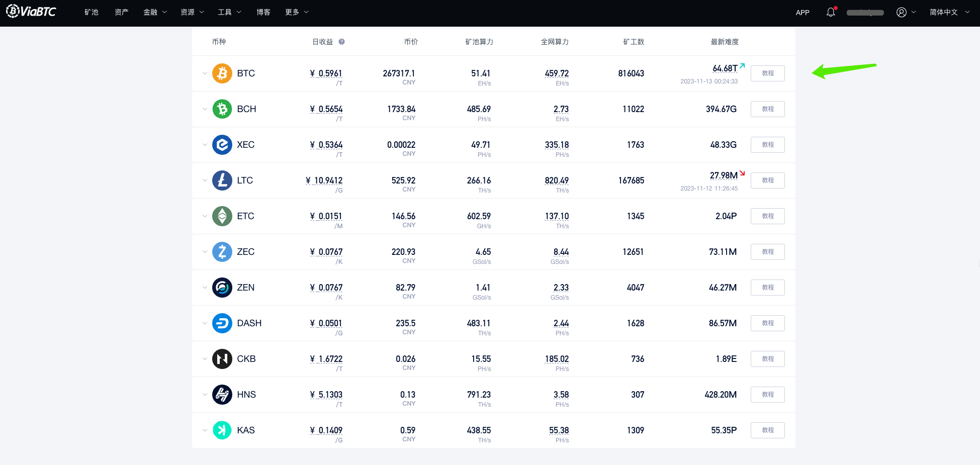Click the 教程 button for ZEC

[768, 252]
